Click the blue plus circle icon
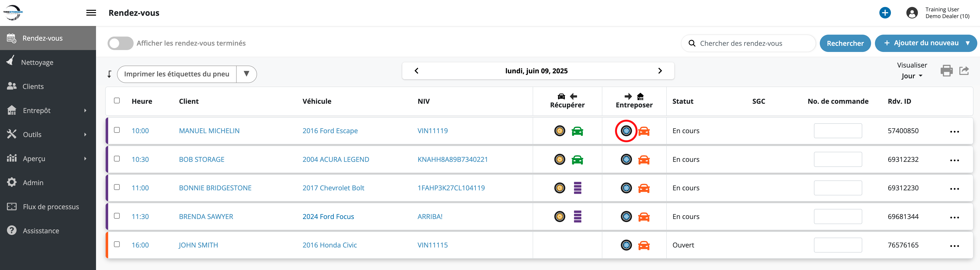Screen dimensions: 980x270 pos(885,13)
